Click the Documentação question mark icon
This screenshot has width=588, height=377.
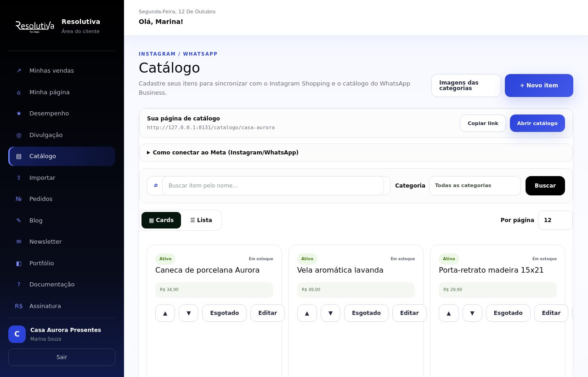[19, 285]
